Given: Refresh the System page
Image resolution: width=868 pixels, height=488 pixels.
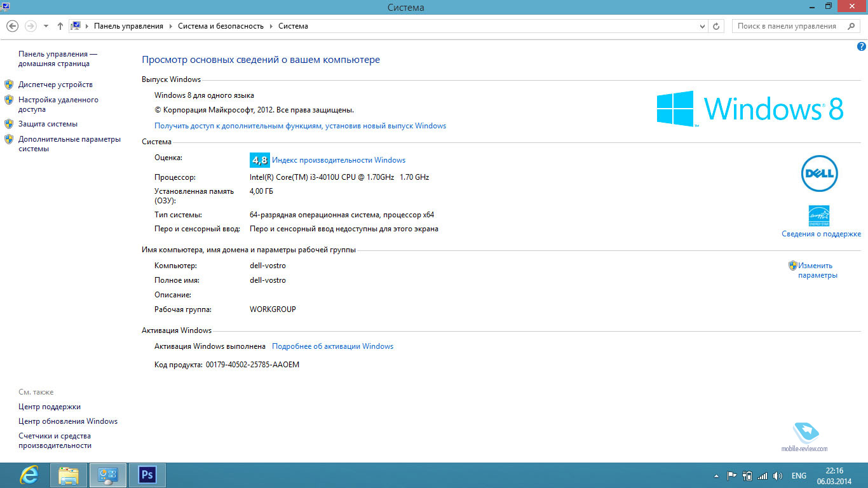Looking at the screenshot, I should [x=716, y=27].
